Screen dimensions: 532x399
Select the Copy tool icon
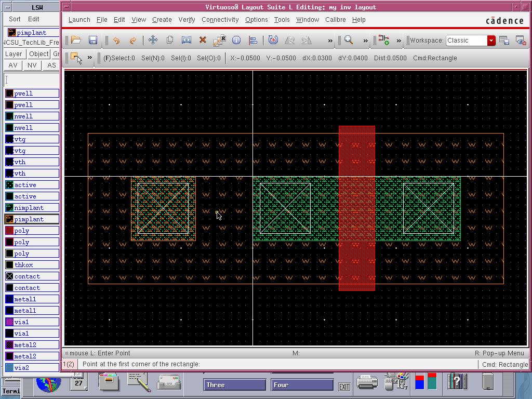pos(170,40)
